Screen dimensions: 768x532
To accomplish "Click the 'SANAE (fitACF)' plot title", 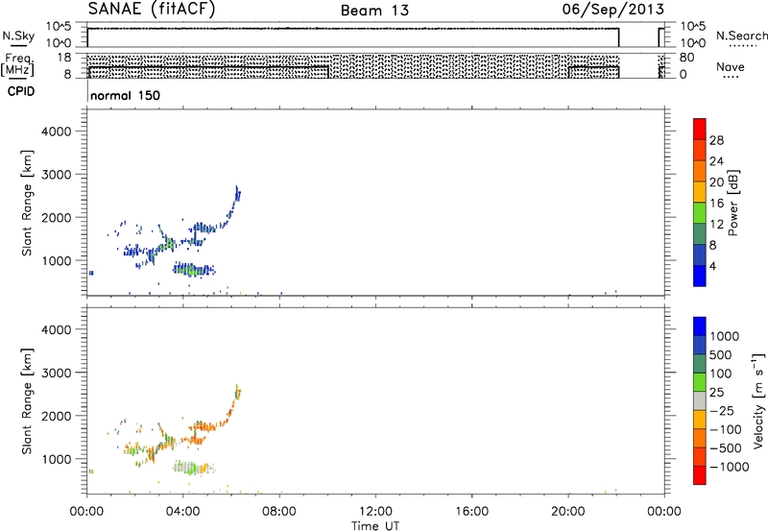I will [152, 10].
